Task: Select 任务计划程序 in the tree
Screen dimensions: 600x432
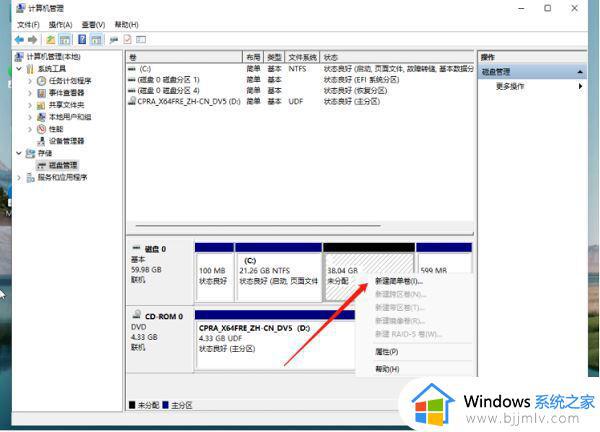Action: click(x=70, y=81)
